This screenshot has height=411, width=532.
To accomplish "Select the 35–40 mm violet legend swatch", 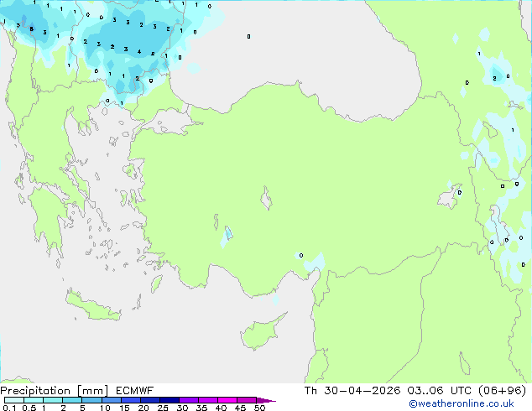I will [x=207, y=400].
